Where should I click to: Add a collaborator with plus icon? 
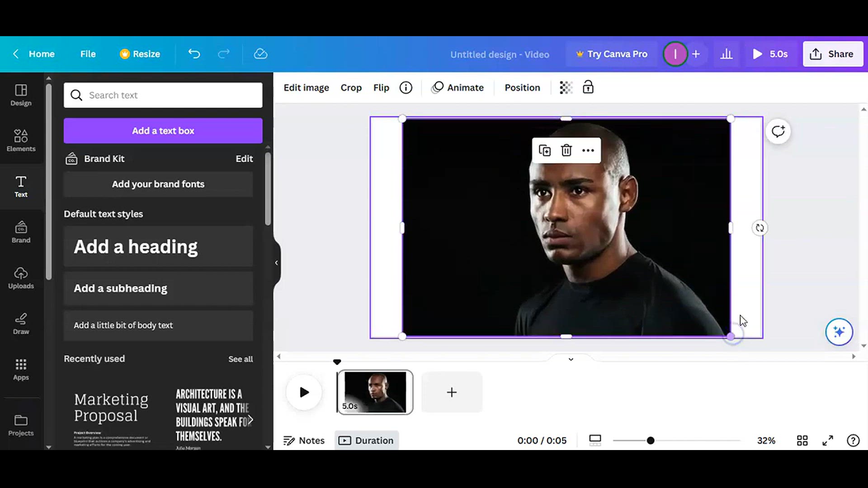(696, 54)
